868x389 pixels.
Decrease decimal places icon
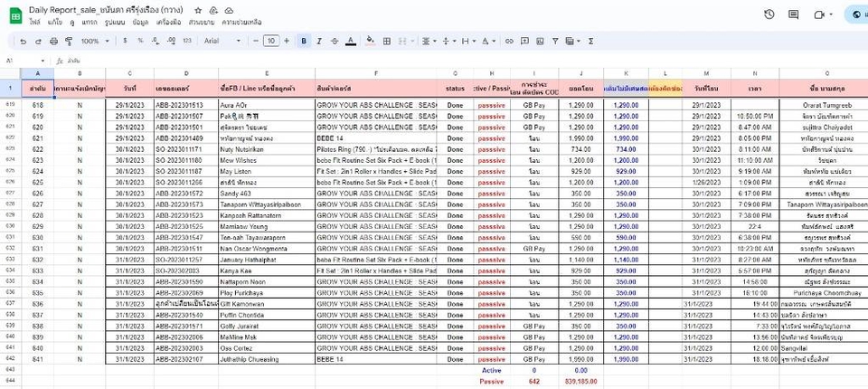tap(156, 41)
